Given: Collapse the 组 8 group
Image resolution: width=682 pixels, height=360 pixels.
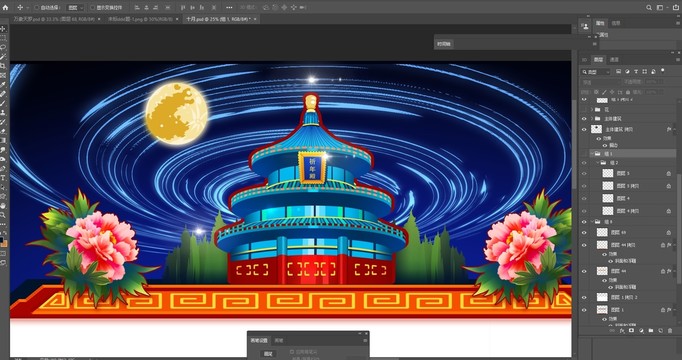Looking at the screenshot, I should 592,222.
